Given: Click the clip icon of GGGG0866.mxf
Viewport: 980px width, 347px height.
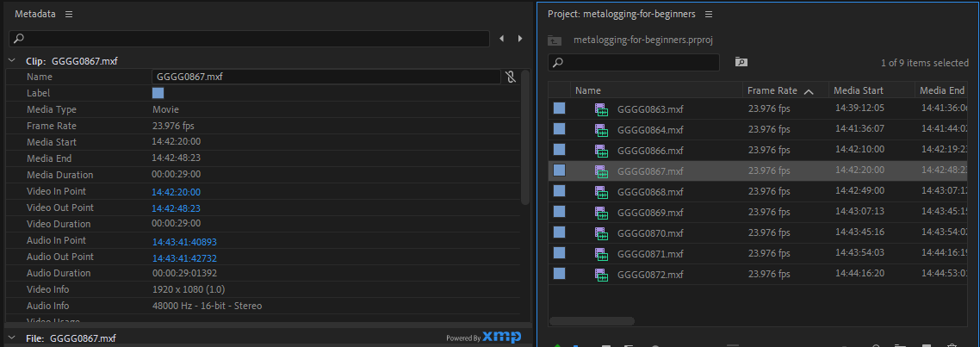Looking at the screenshot, I should (601, 151).
